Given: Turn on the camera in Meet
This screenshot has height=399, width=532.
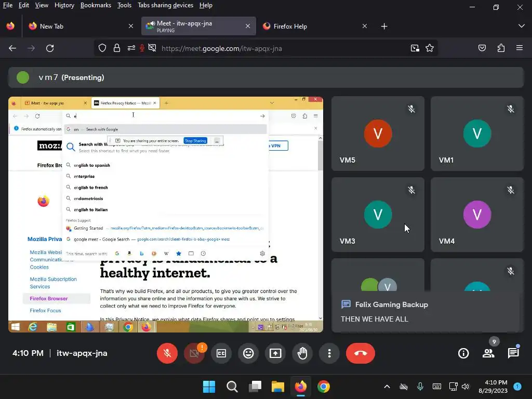Looking at the screenshot, I should 194,353.
